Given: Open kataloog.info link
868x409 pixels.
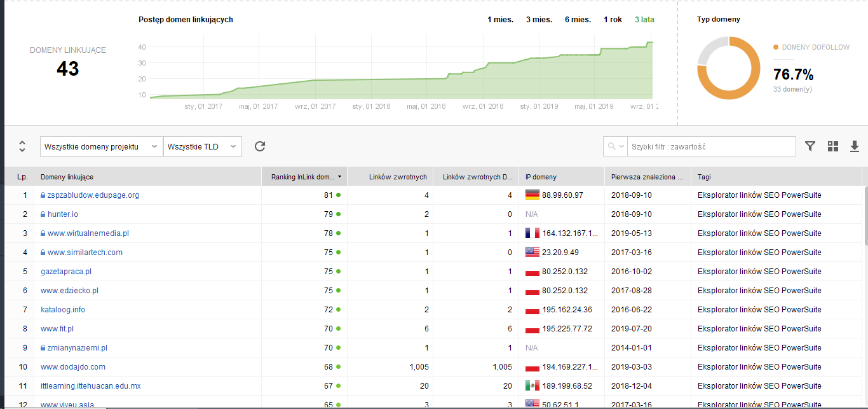Looking at the screenshot, I should point(63,310).
